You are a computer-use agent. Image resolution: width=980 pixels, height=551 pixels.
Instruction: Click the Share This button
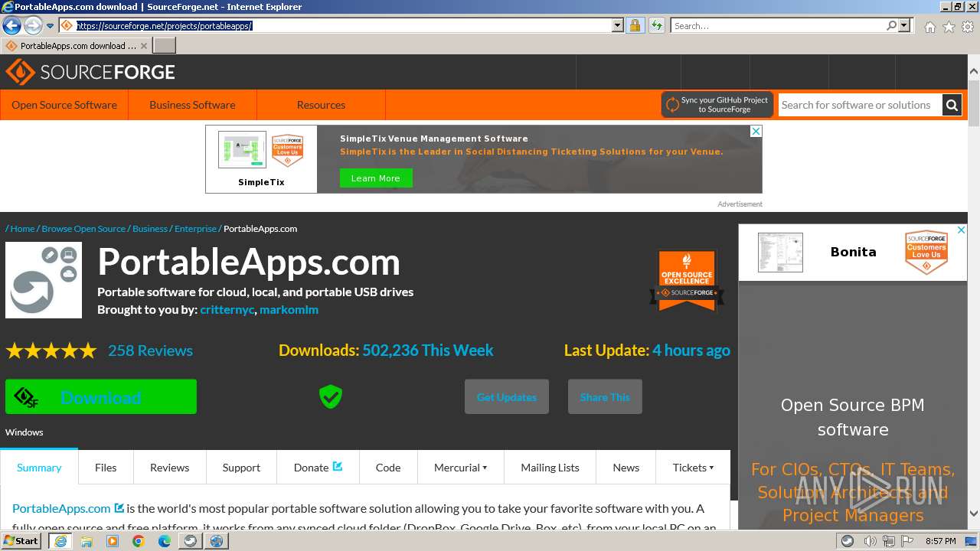605,396
